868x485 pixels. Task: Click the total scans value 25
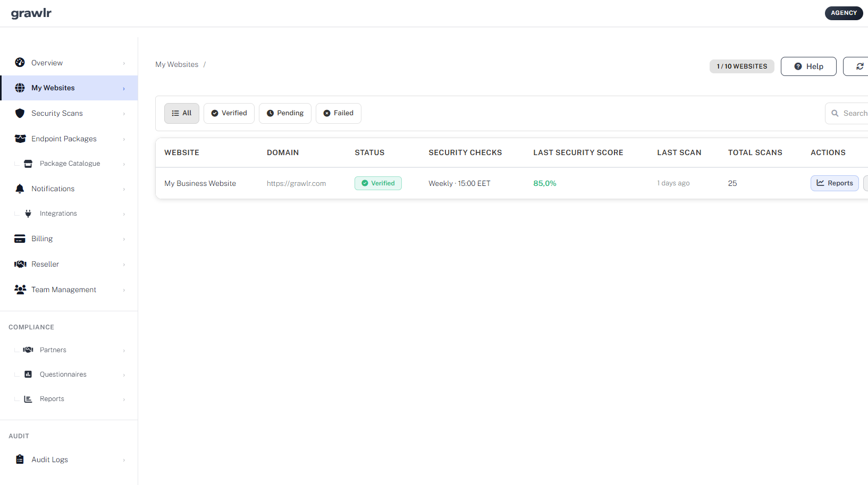click(732, 183)
